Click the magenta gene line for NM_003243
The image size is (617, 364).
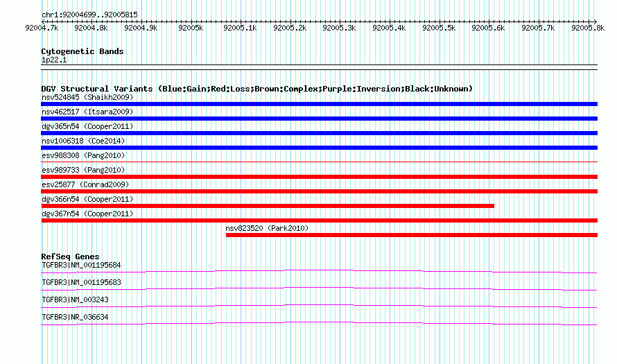pos(319,306)
